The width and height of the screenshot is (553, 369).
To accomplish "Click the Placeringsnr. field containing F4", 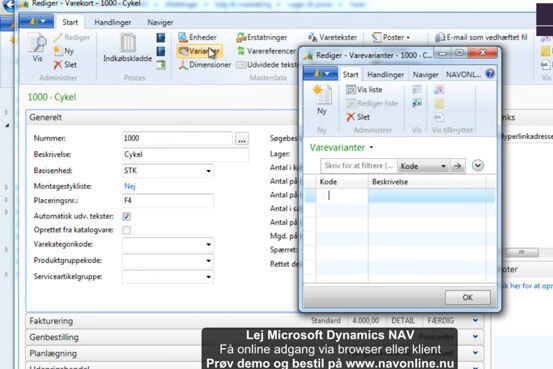I will [x=168, y=200].
